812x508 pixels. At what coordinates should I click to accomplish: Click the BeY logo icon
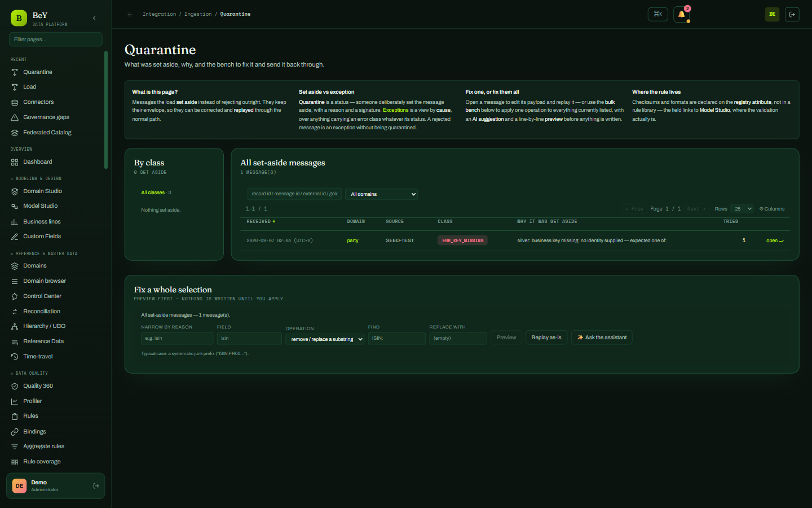19,18
